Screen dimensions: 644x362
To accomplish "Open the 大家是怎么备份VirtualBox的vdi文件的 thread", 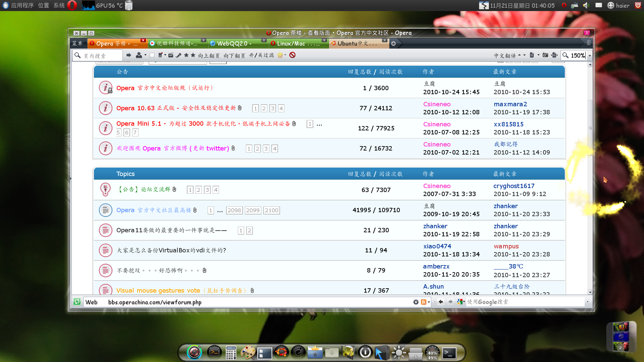I will (171, 250).
